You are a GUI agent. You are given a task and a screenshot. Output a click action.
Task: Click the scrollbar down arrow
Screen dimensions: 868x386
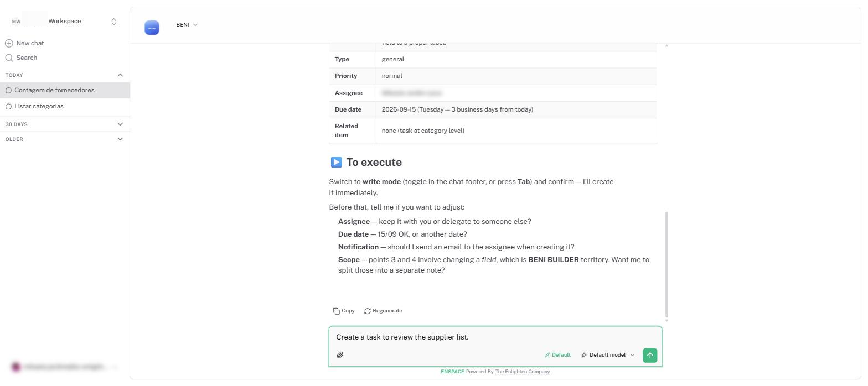click(666, 320)
